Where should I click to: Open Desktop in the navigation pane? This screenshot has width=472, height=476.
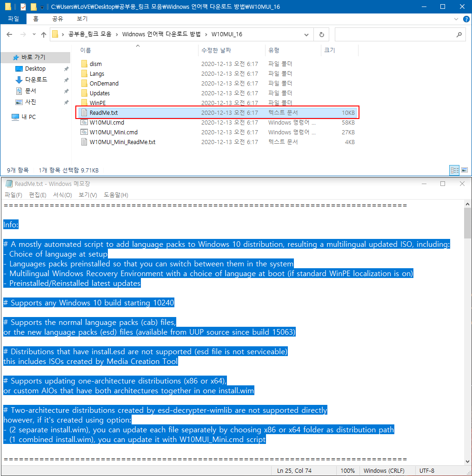coord(35,69)
